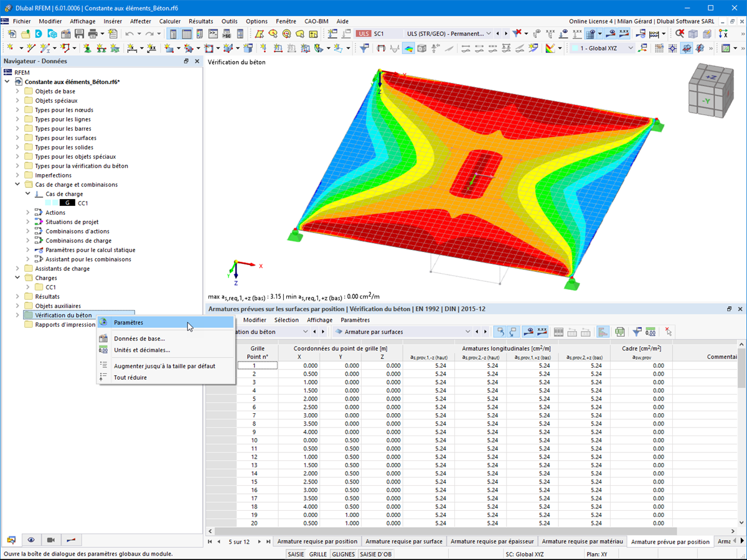Click the Open file folder icon

click(26, 34)
